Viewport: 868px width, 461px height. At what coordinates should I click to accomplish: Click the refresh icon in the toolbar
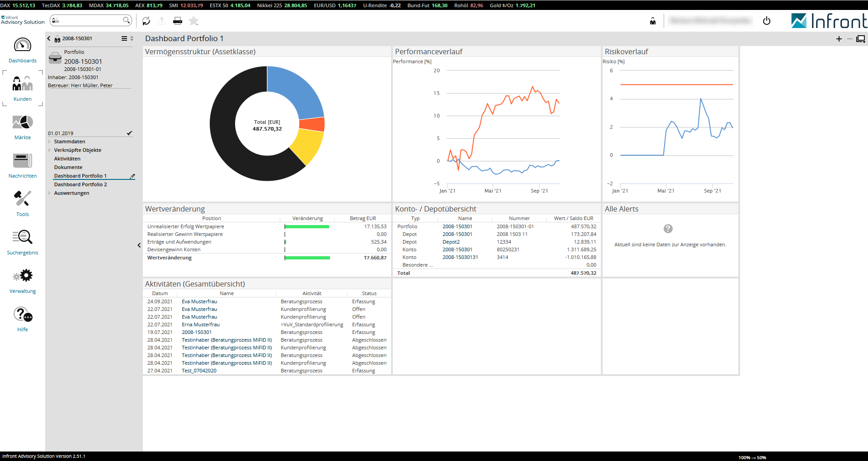(146, 21)
